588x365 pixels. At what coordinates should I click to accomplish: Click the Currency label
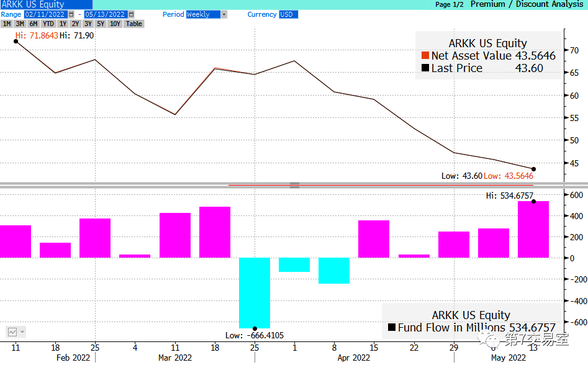262,14
